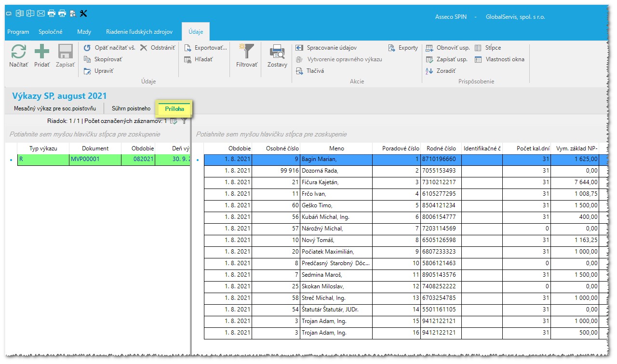This screenshot has width=617, height=364.
Task: Click Počet kal.dní column header
Action: [x=527, y=148]
